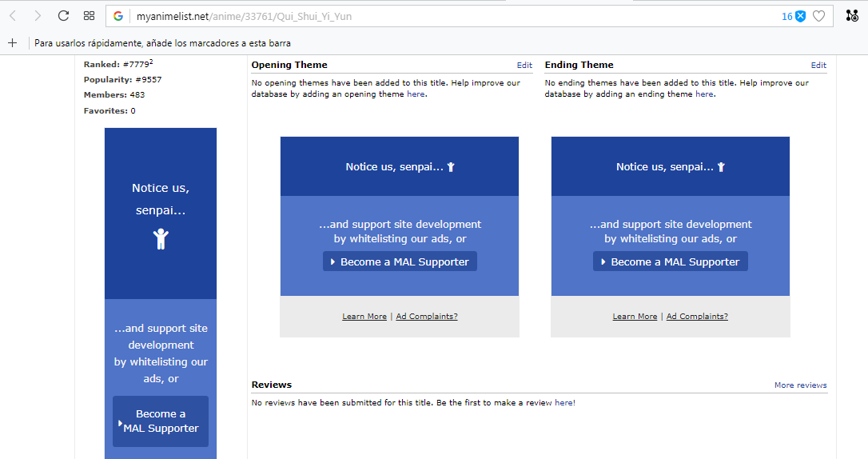Click the blocked trackers count 16
The image size is (868, 459).
click(x=786, y=16)
